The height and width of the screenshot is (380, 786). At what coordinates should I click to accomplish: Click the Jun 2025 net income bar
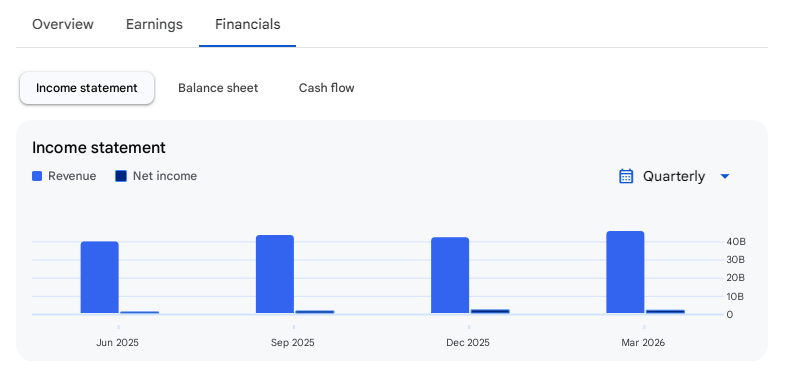click(x=139, y=312)
